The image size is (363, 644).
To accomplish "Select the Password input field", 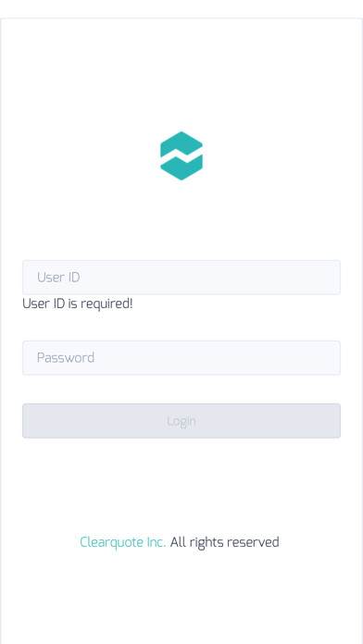I will tap(181, 358).
